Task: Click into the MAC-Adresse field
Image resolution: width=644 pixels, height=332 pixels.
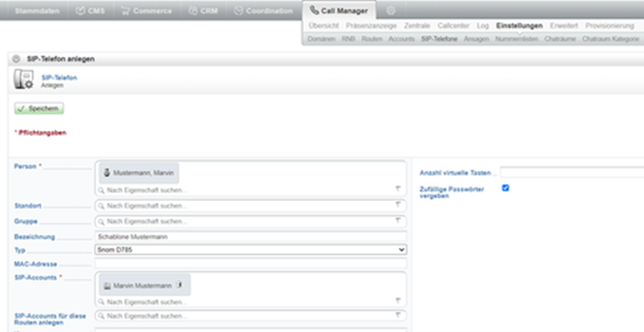Action: point(251,264)
